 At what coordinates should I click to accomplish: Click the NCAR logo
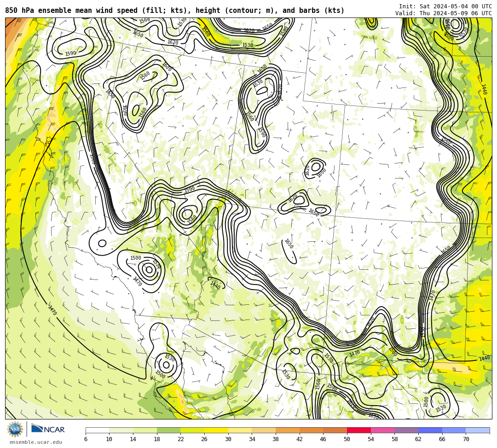(48, 429)
